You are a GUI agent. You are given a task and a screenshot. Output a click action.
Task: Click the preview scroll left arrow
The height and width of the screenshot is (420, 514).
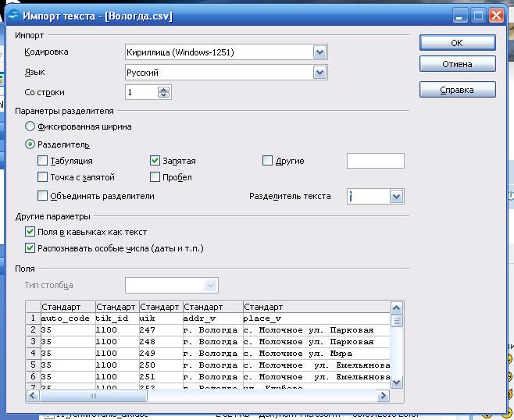(x=33, y=396)
